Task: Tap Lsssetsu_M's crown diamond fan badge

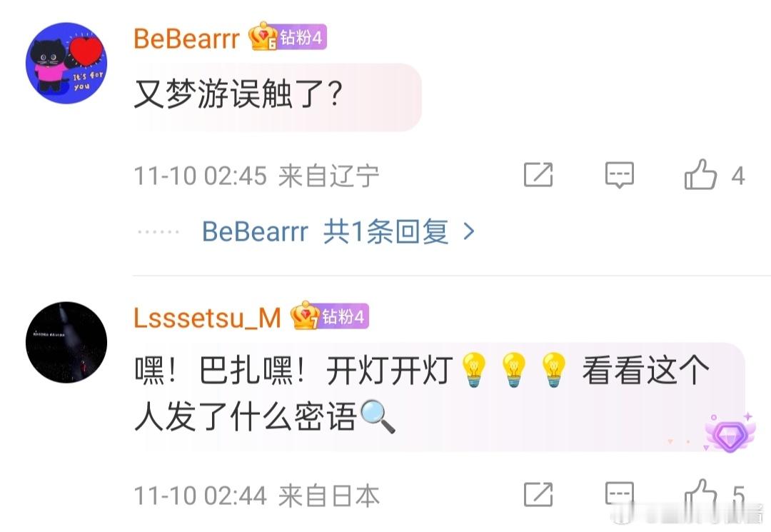Action: [329, 316]
